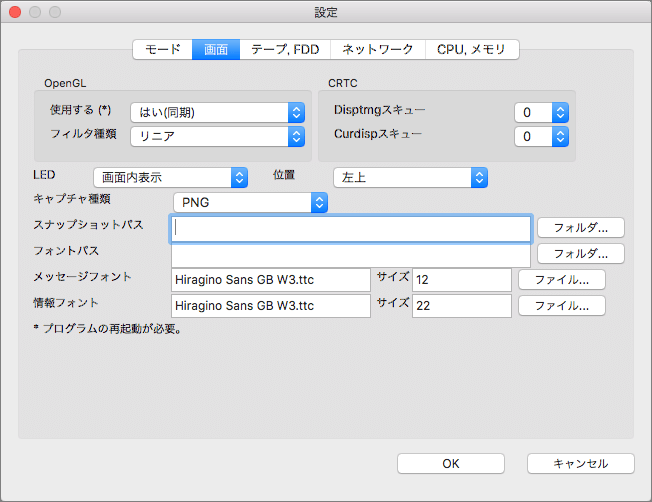The height and width of the screenshot is (502, 652).
Task: Click the 情報フォント file name field
Action: 271,306
